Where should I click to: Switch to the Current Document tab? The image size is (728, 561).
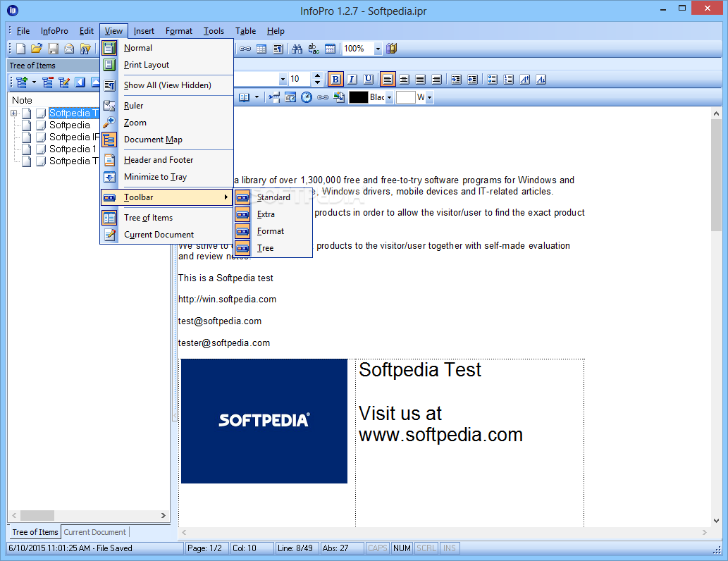[x=94, y=532]
